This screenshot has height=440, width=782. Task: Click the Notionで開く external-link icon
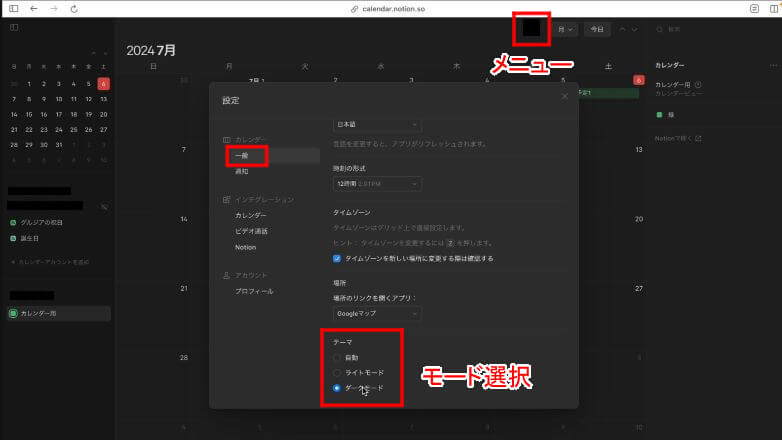(x=698, y=138)
